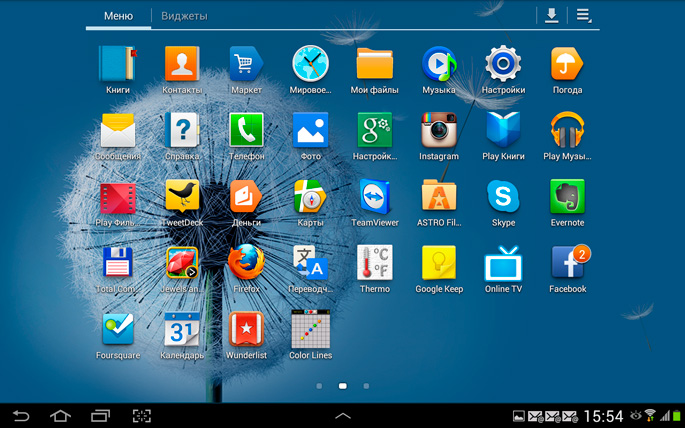Open the Сообщения envelope app

pyautogui.click(x=118, y=131)
